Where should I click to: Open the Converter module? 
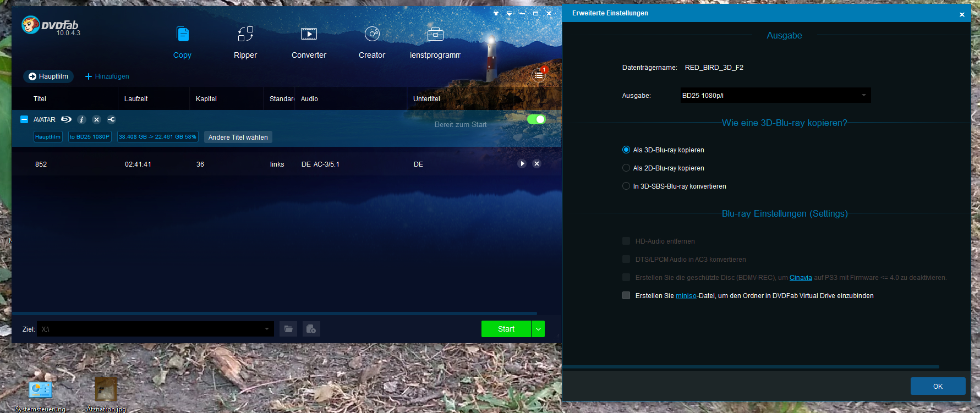point(309,42)
